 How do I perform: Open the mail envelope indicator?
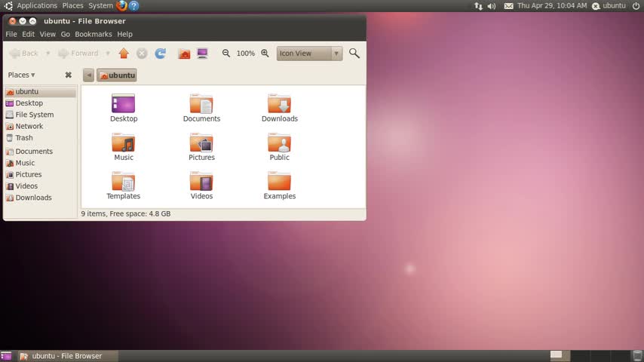tap(508, 6)
